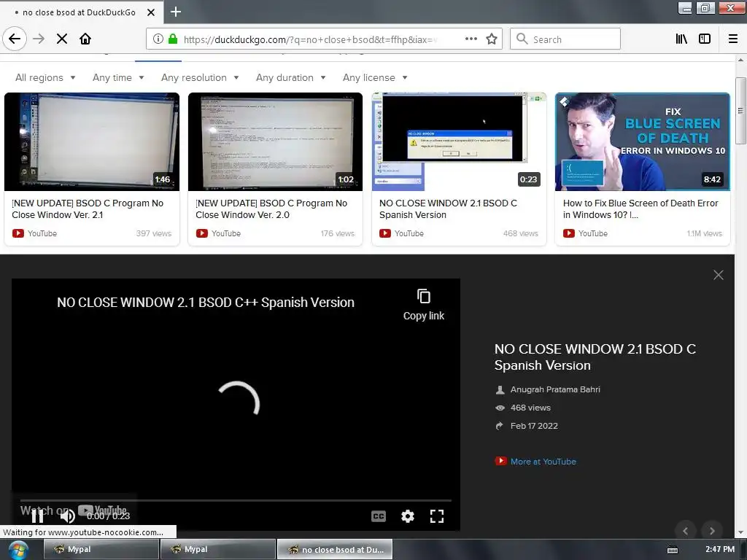Image resolution: width=747 pixels, height=560 pixels.
Task: Click card title 'NO CLOSE WINDOW 2.1 BSOD C Spanish Version'
Action: click(448, 209)
